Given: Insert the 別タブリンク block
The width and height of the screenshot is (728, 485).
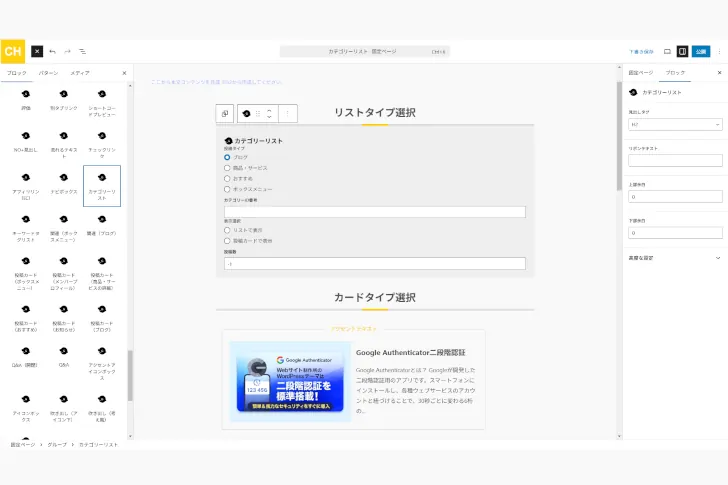Looking at the screenshot, I should 64,100.
